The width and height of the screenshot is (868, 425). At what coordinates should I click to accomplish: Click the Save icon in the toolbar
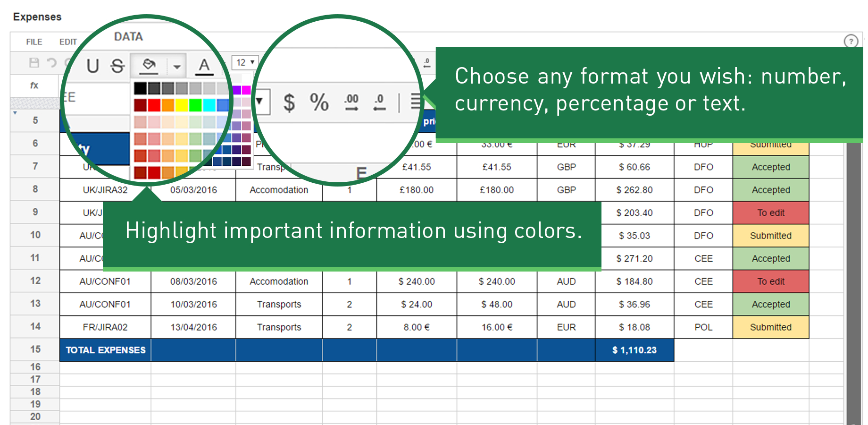(34, 63)
